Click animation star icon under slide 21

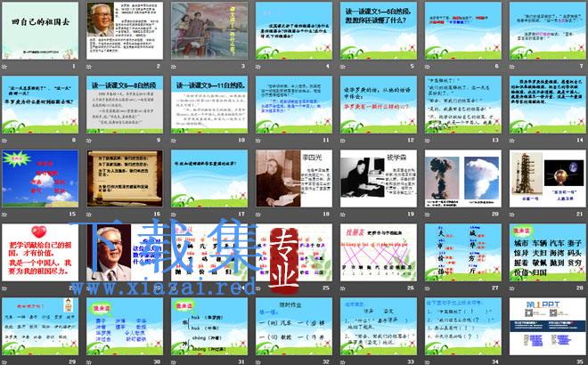point(512,215)
